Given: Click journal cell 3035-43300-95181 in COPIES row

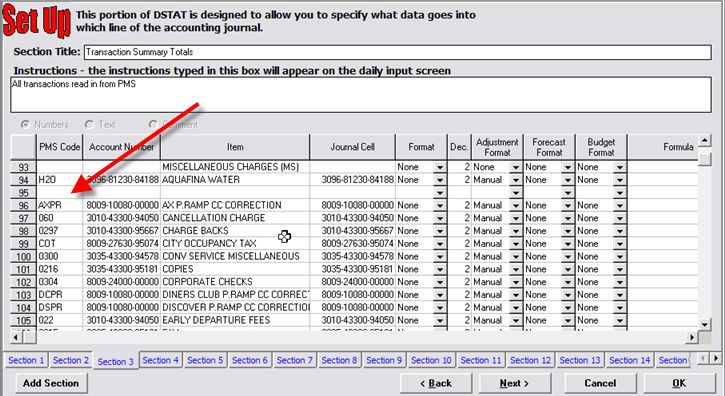Looking at the screenshot, I should tap(352, 269).
